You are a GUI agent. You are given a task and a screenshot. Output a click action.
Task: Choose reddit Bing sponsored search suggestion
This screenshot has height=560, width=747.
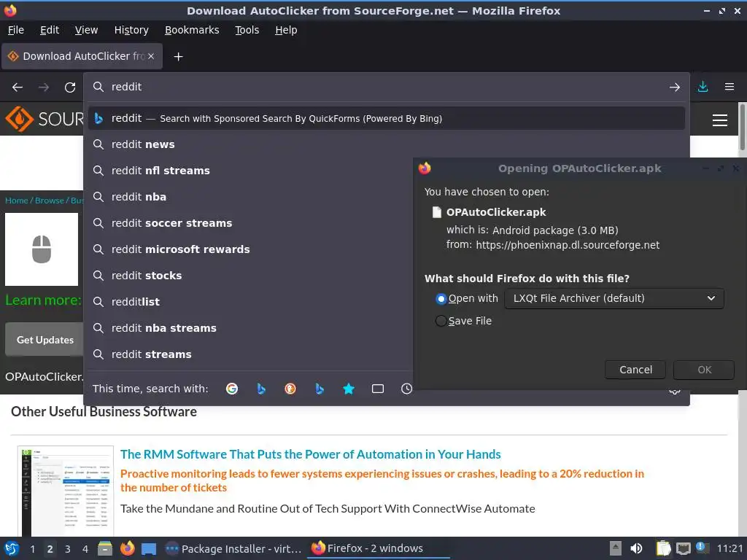point(387,119)
